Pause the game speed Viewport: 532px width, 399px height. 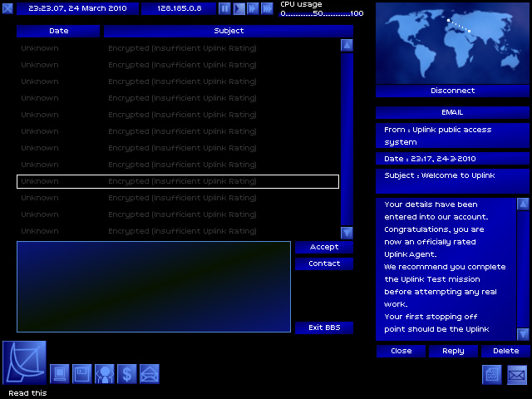[224, 8]
